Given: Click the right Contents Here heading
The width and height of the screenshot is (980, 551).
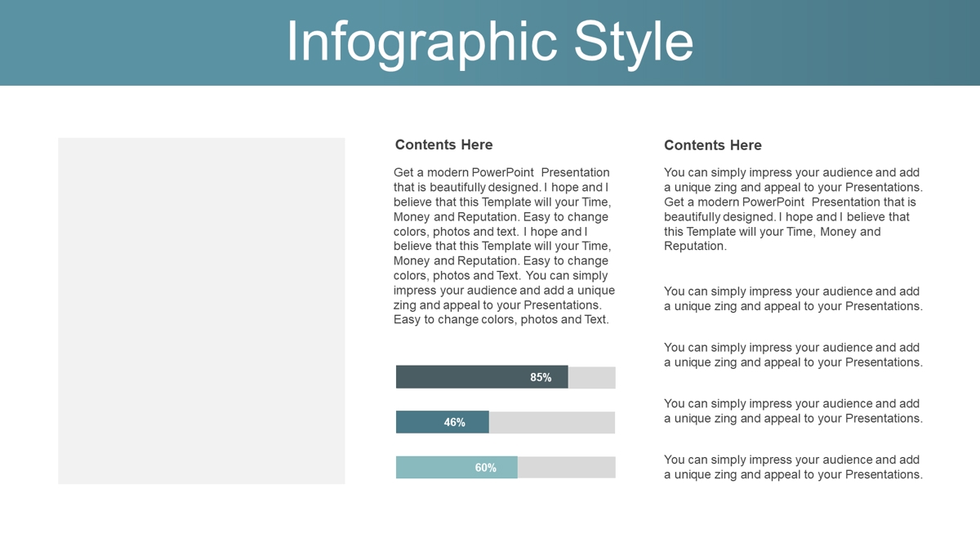Looking at the screenshot, I should pos(713,145).
